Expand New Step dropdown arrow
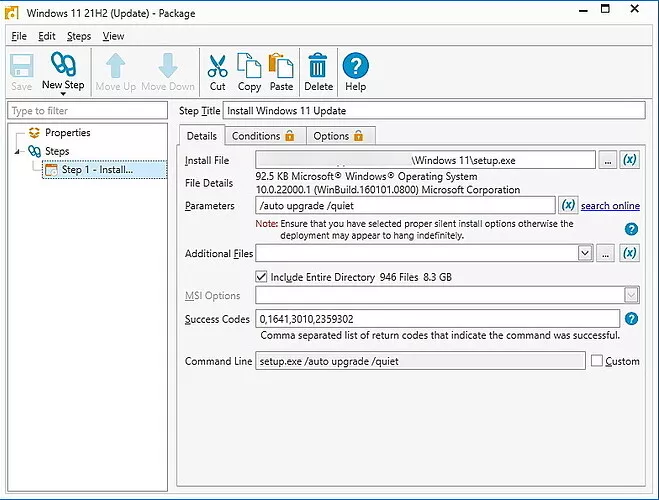Image resolution: width=659 pixels, height=500 pixels. point(63,94)
